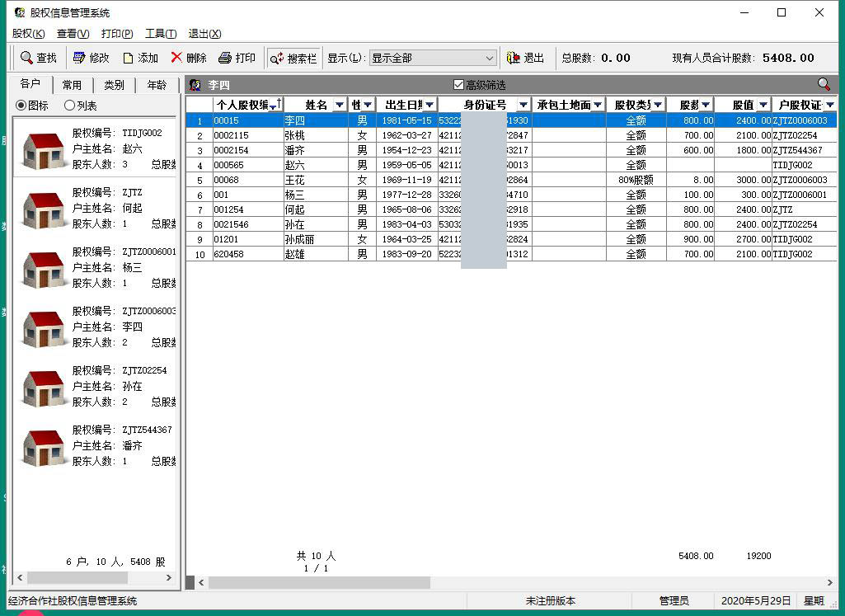
Task: Open the 姓名 column filter dropdown
Action: (x=339, y=105)
